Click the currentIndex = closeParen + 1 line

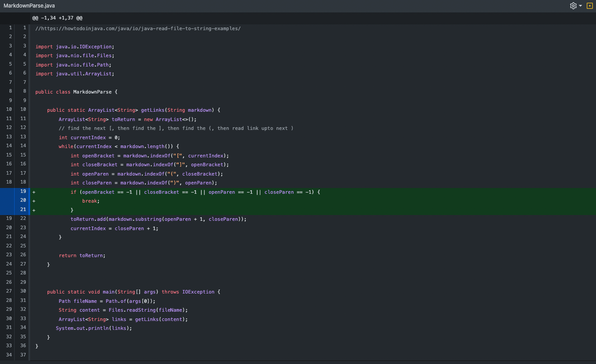(114, 228)
